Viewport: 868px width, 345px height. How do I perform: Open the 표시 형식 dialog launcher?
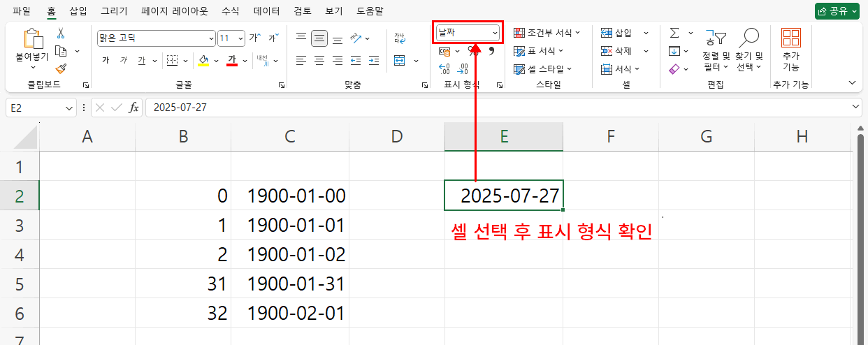500,85
